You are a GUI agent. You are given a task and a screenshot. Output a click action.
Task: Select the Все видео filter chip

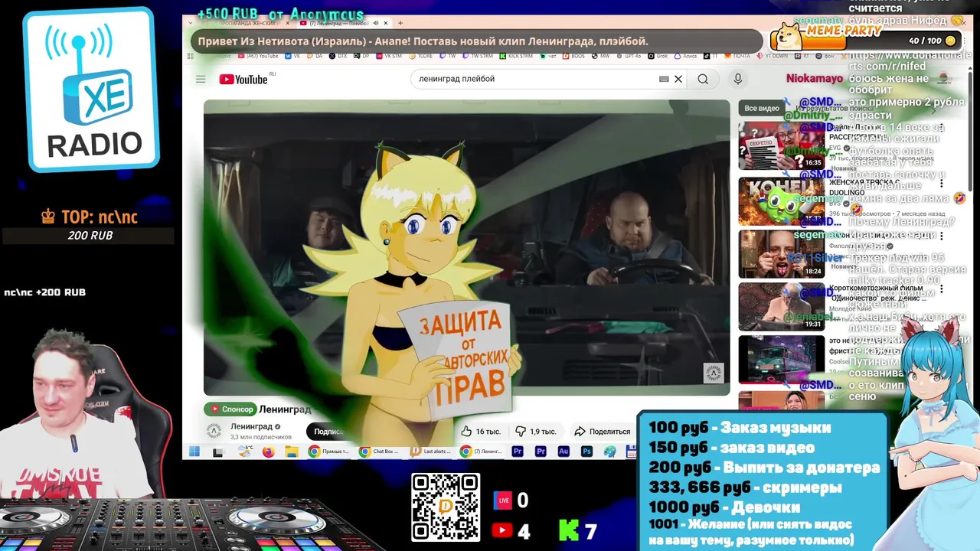point(761,108)
